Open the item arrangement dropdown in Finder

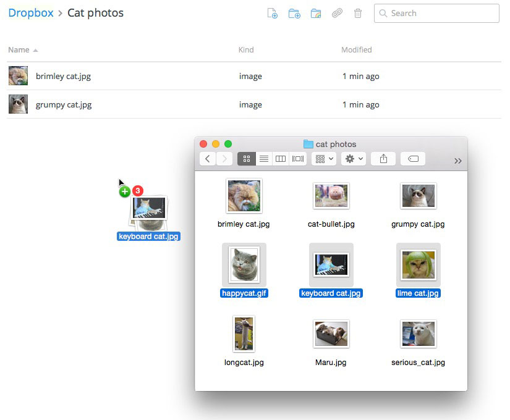click(x=323, y=158)
